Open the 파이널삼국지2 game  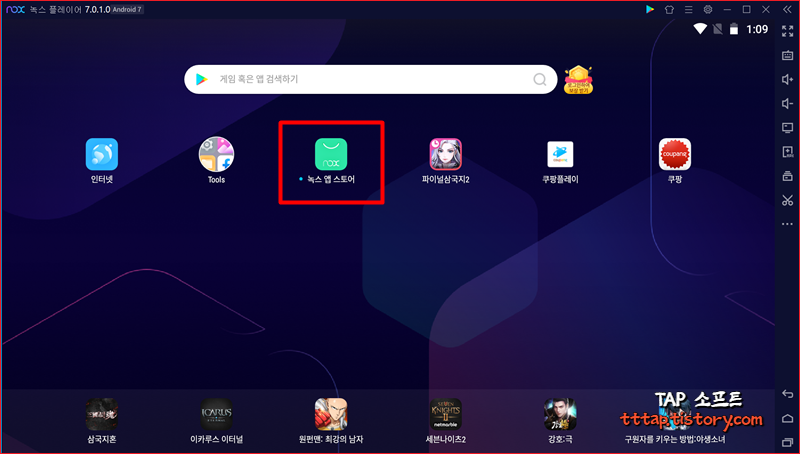point(445,154)
